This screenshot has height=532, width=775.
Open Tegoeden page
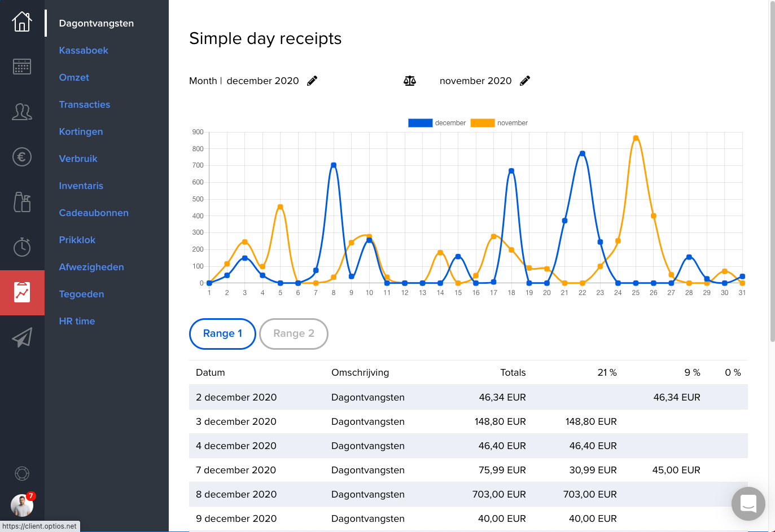81,294
